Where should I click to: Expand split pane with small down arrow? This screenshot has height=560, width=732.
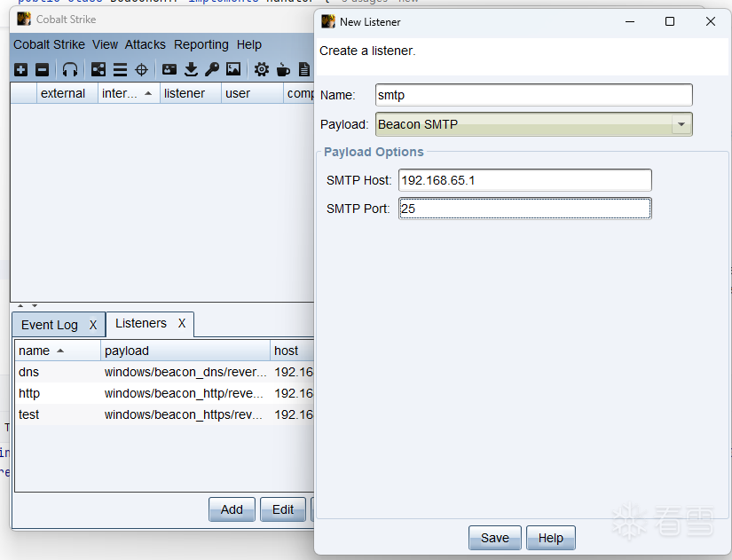tap(35, 306)
